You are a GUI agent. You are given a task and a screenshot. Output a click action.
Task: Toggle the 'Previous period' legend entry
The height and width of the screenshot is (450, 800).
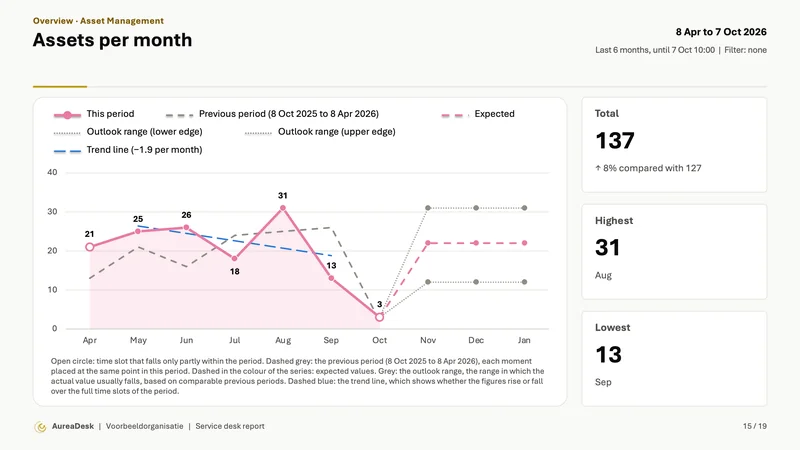tap(272, 114)
